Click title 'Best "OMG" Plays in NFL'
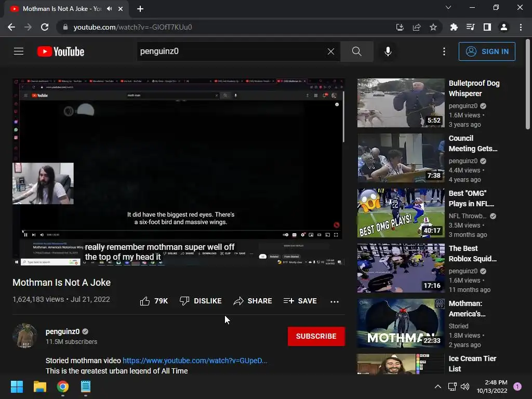The width and height of the screenshot is (532, 399). (x=471, y=198)
